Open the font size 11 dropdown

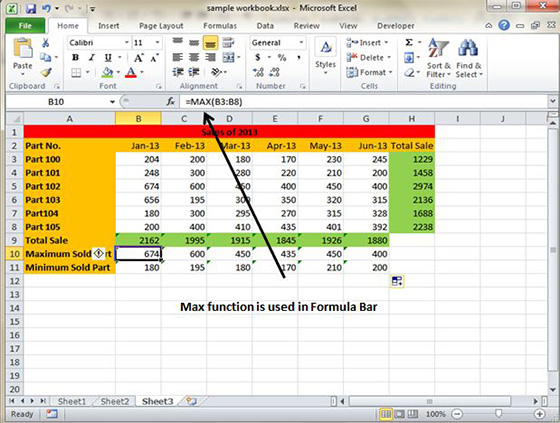[x=157, y=43]
